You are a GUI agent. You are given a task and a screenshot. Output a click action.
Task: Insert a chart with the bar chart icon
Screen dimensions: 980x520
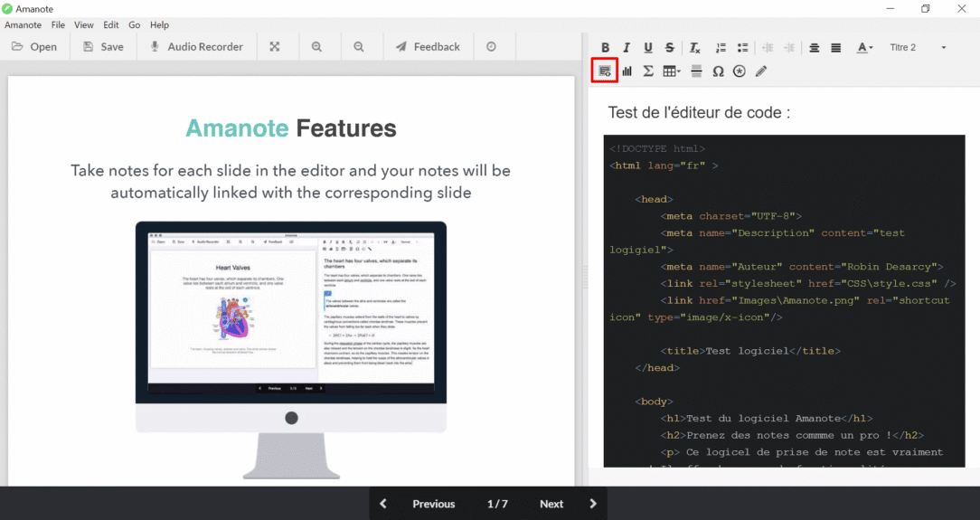(x=627, y=71)
